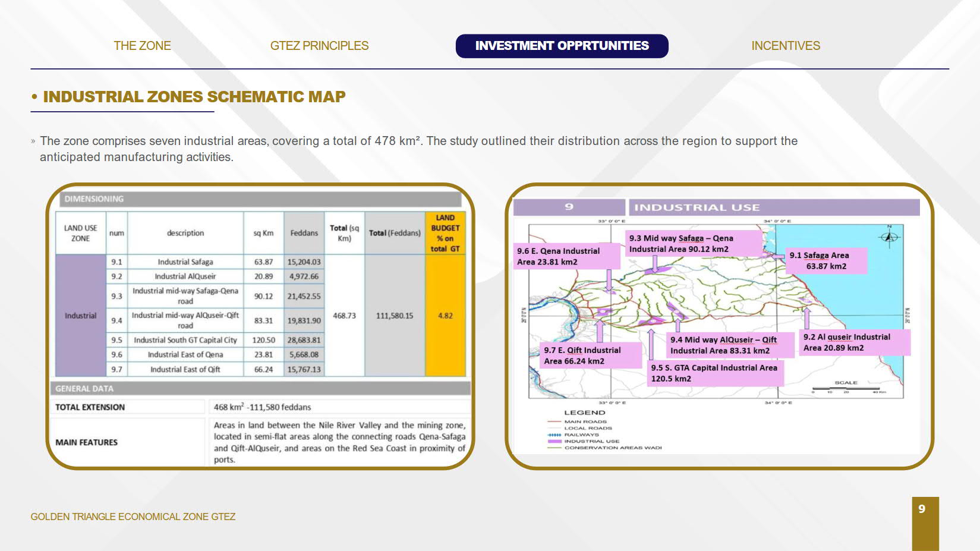Click the MAIN FEATURES row label
The height and width of the screenshot is (551, 980).
87,442
